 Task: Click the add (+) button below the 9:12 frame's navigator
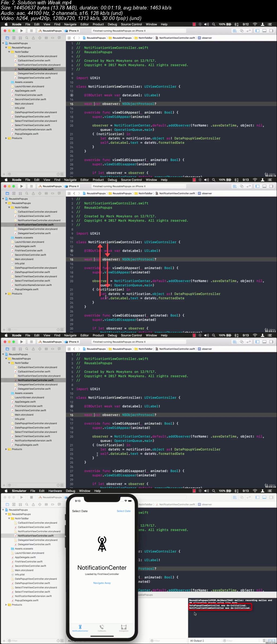tap(4, 174)
